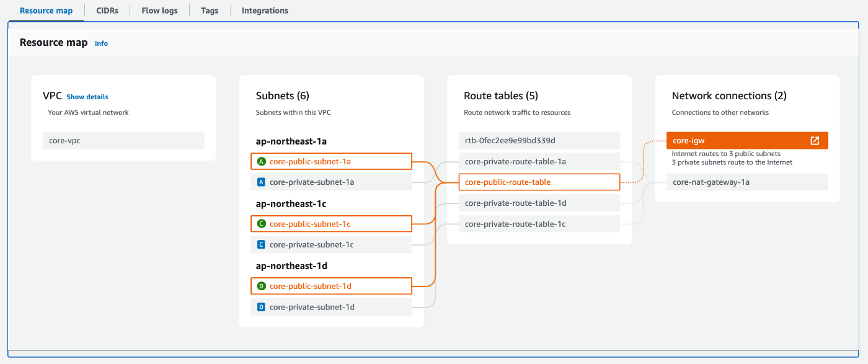Click blue C badge of core-private-subnet-1c
Screen dimensions: 868x364
coord(261,245)
